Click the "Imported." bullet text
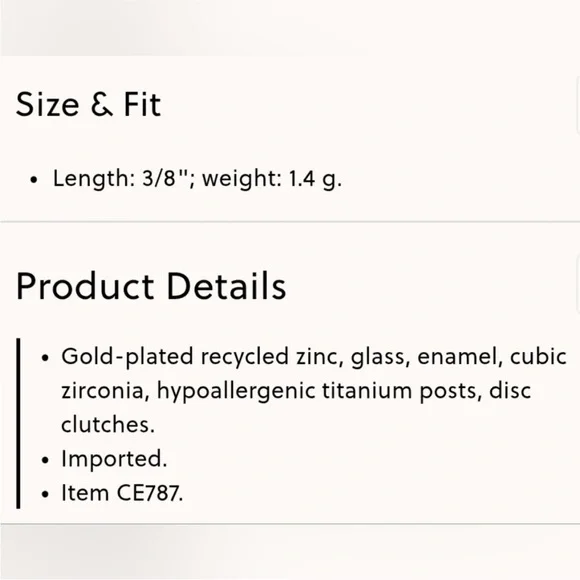Image resolution: width=580 pixels, height=580 pixels. pos(114,459)
